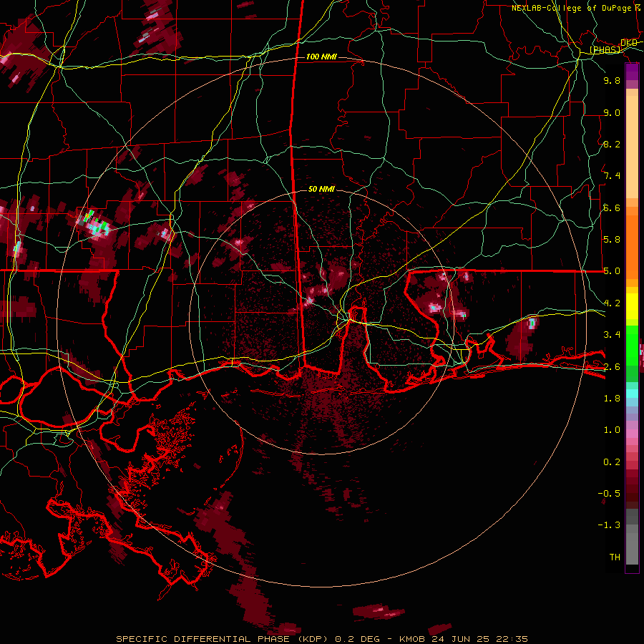Screen dimensions: 644x644
Task: Click the 1.8 scale value
Action: tap(612, 399)
